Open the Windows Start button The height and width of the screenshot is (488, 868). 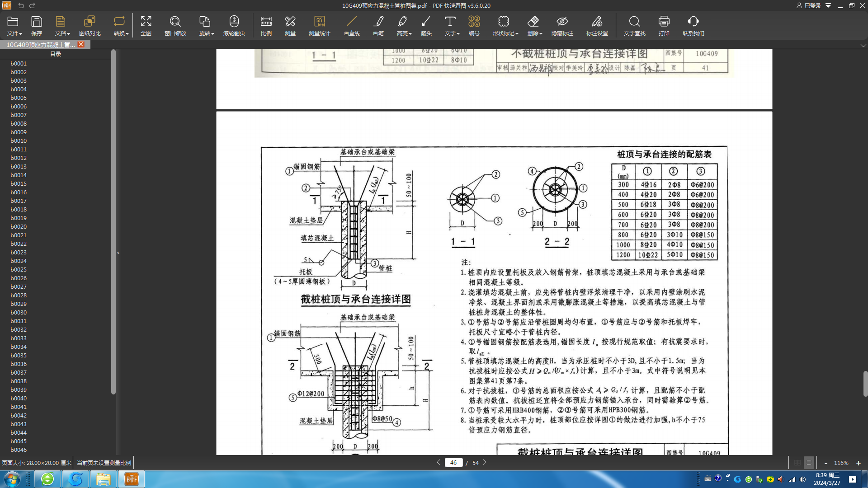[12, 479]
